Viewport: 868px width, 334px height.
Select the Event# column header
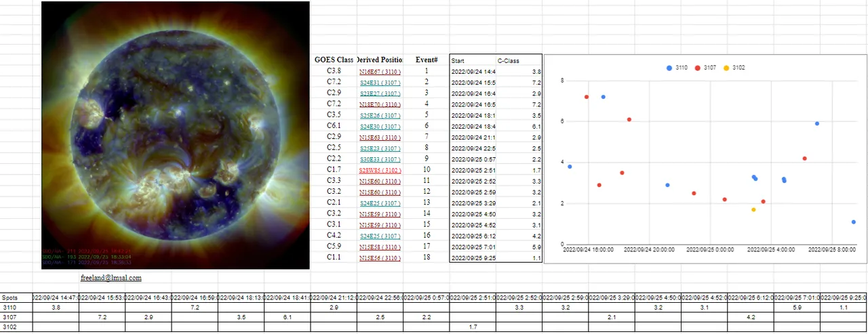(x=427, y=60)
